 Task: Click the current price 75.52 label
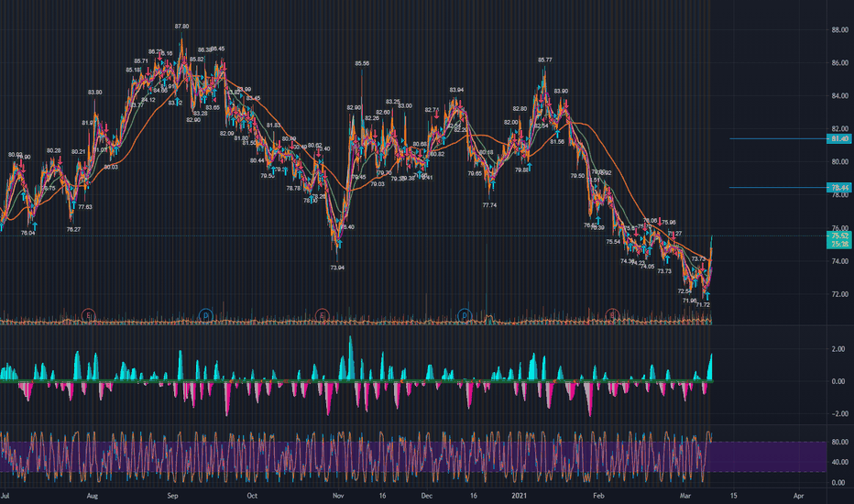839,236
